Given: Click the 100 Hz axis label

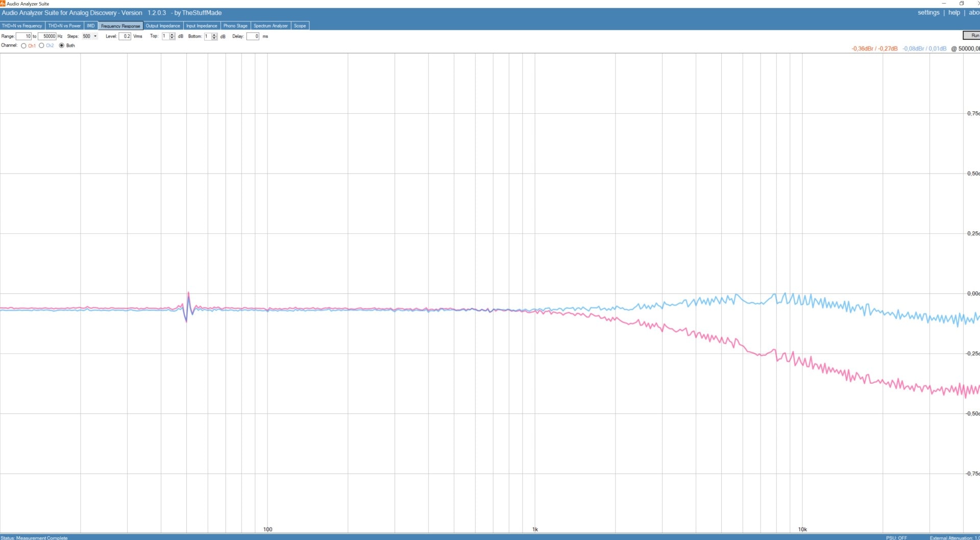Looking at the screenshot, I should pos(267,529).
